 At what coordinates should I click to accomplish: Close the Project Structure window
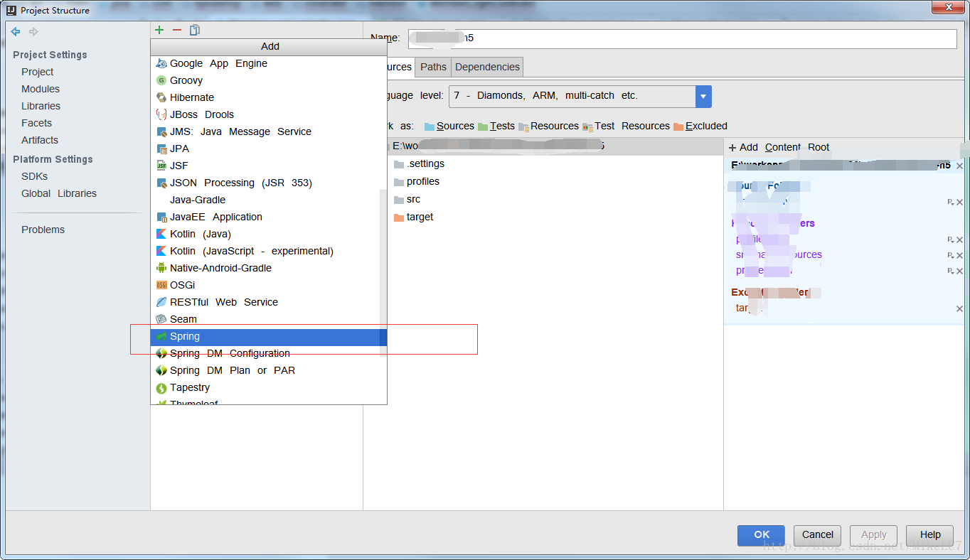click(947, 6)
